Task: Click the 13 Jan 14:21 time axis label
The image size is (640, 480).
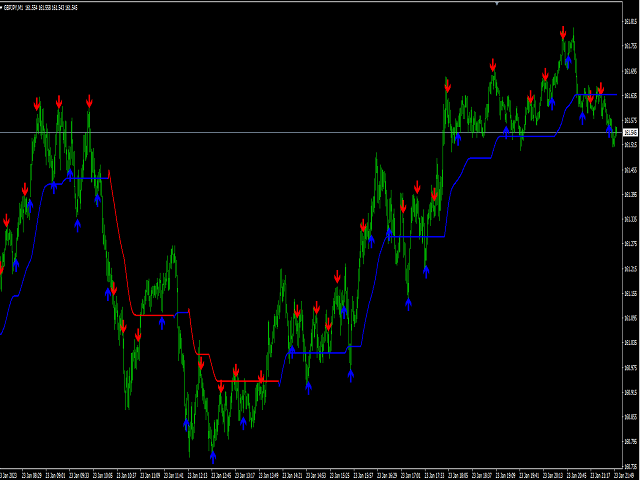Action: [292, 475]
